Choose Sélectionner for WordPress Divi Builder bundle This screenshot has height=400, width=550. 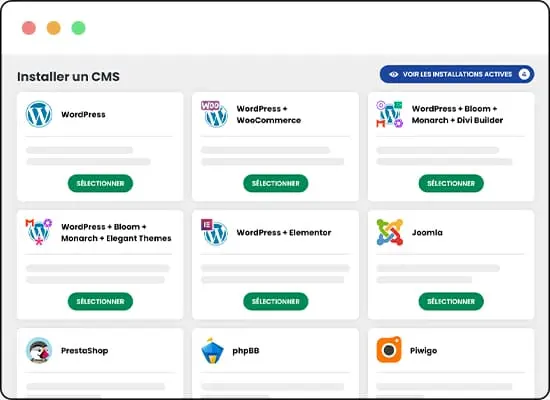pyautogui.click(x=451, y=183)
